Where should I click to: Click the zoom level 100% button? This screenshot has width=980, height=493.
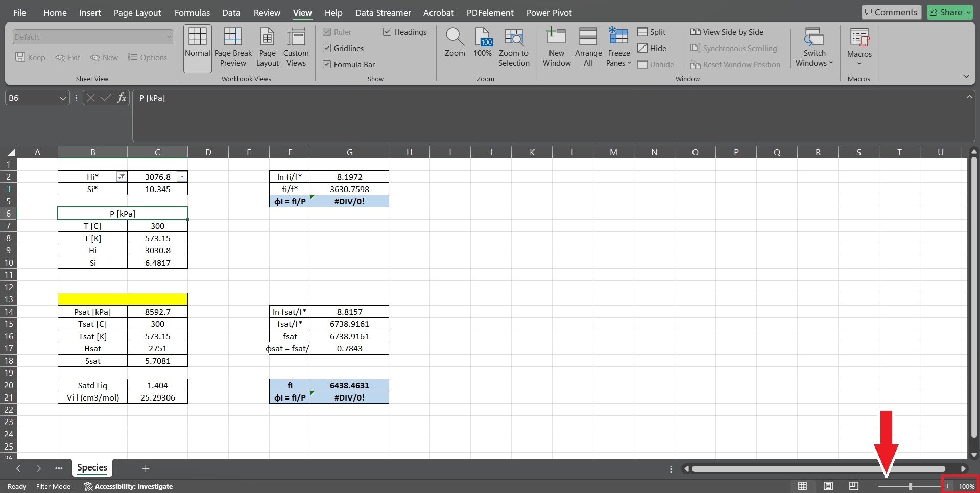click(966, 486)
